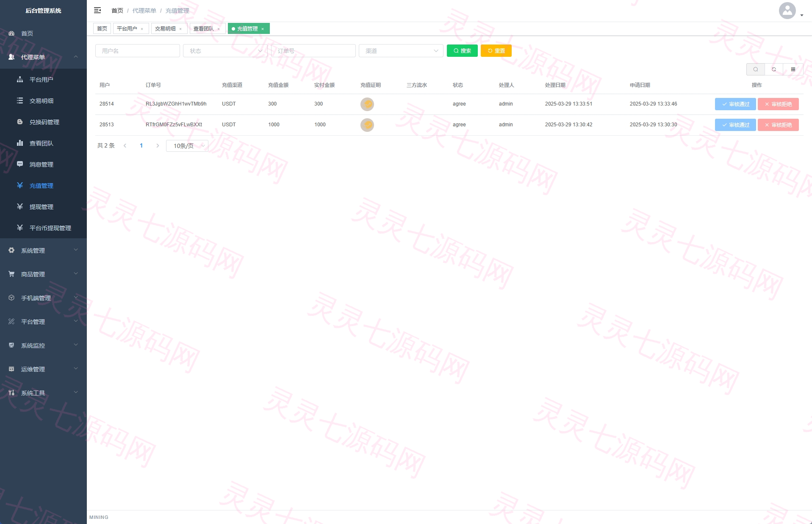Focus the 订单号 input field

pos(313,51)
